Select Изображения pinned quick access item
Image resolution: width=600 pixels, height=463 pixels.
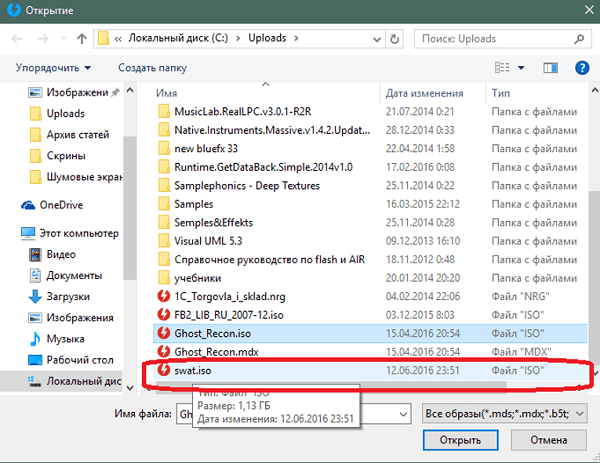tap(76, 92)
